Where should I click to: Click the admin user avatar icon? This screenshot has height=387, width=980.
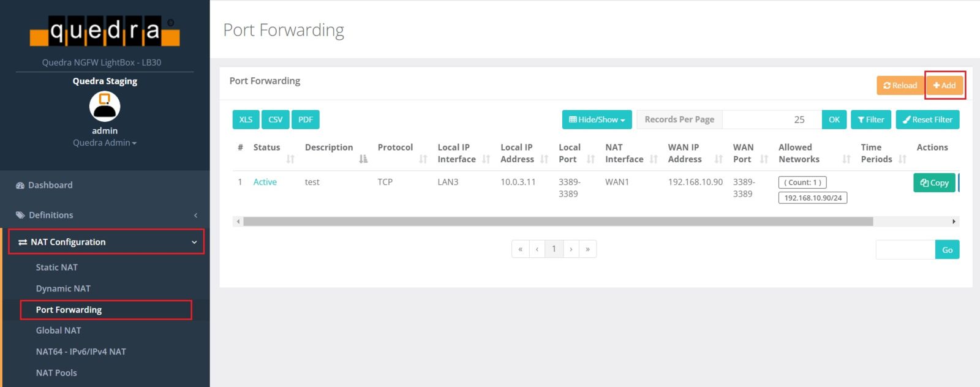pos(105,107)
